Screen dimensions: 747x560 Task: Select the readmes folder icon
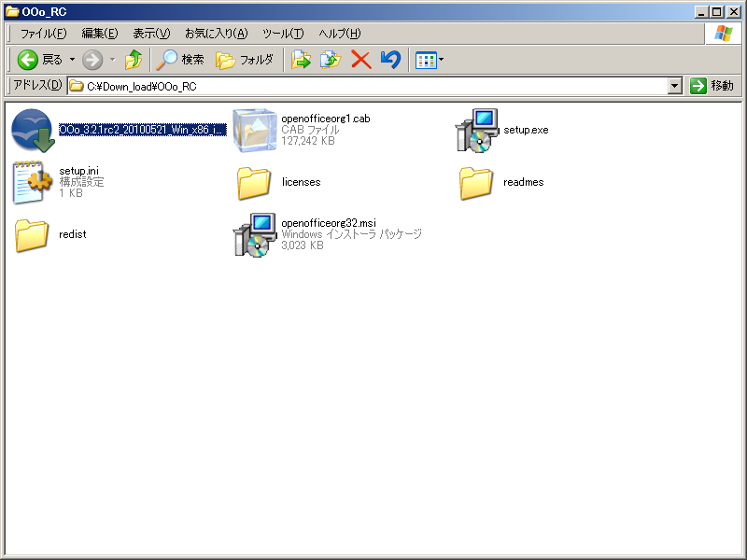(x=476, y=183)
